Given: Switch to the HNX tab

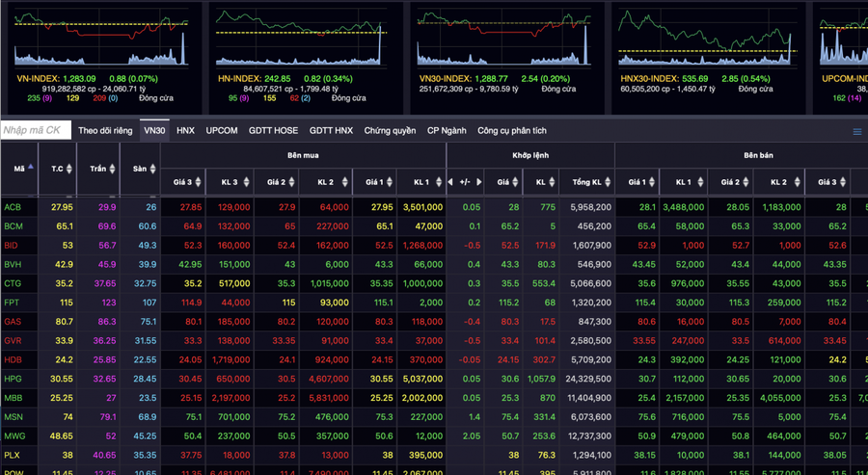Looking at the screenshot, I should pos(185,130).
